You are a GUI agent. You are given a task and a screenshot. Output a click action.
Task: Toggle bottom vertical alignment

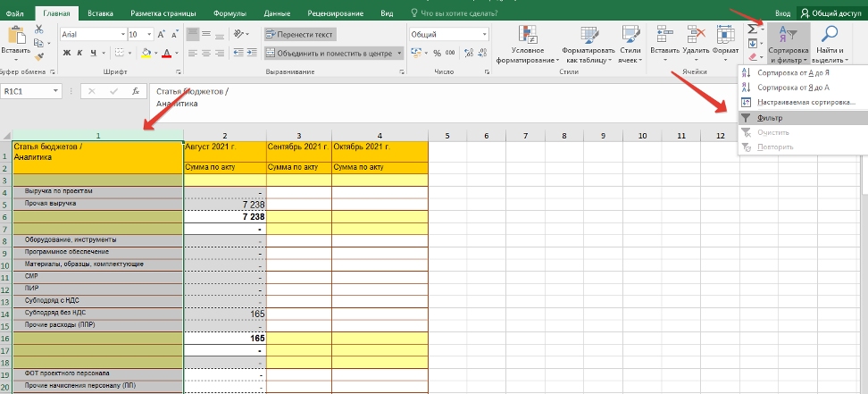(220, 34)
